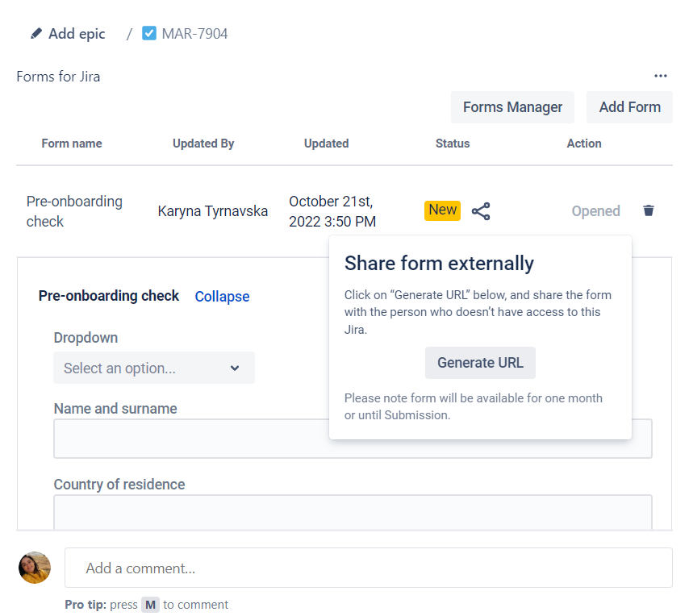The height and width of the screenshot is (616, 689).
Task: Click the MAR-7904 issue type icon
Action: 148,33
